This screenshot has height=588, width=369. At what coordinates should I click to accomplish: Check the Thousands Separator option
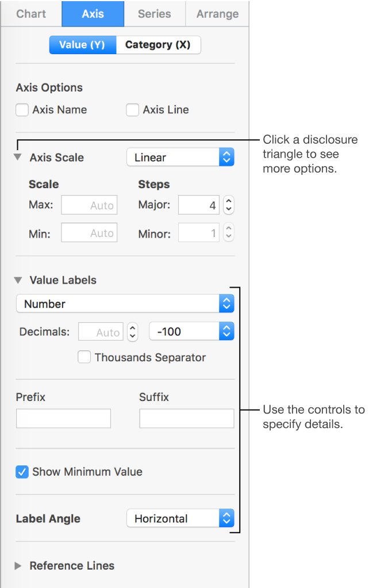pos(84,357)
